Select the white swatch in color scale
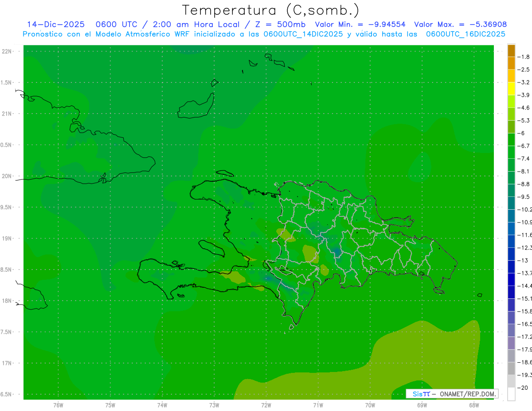Screen dimensions: 532x411 coord(511,394)
